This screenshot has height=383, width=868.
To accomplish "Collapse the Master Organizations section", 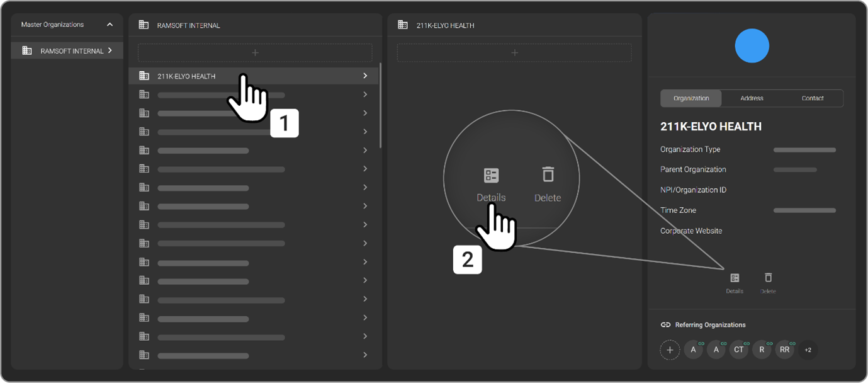I will coord(110,25).
